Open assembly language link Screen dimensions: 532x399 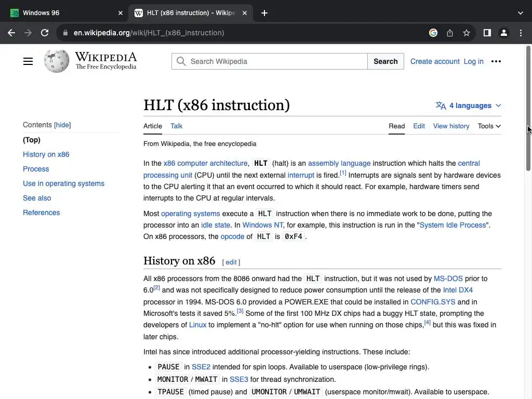[339, 163]
